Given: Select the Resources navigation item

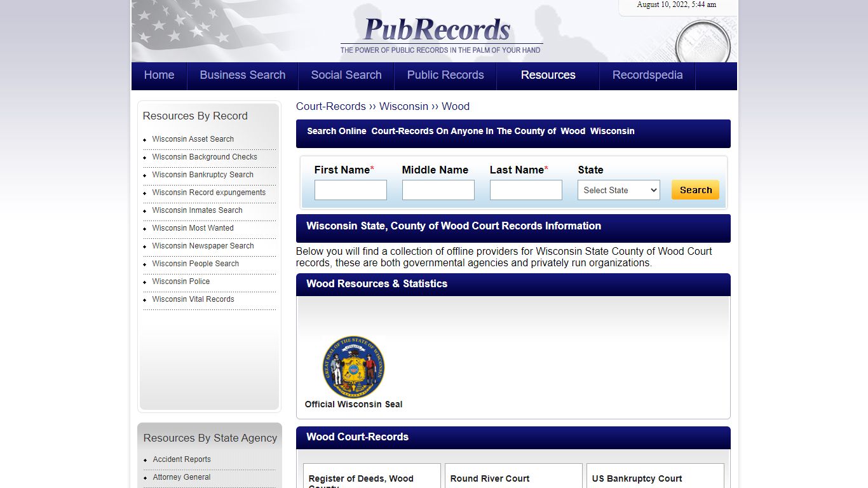Looking at the screenshot, I should point(548,75).
